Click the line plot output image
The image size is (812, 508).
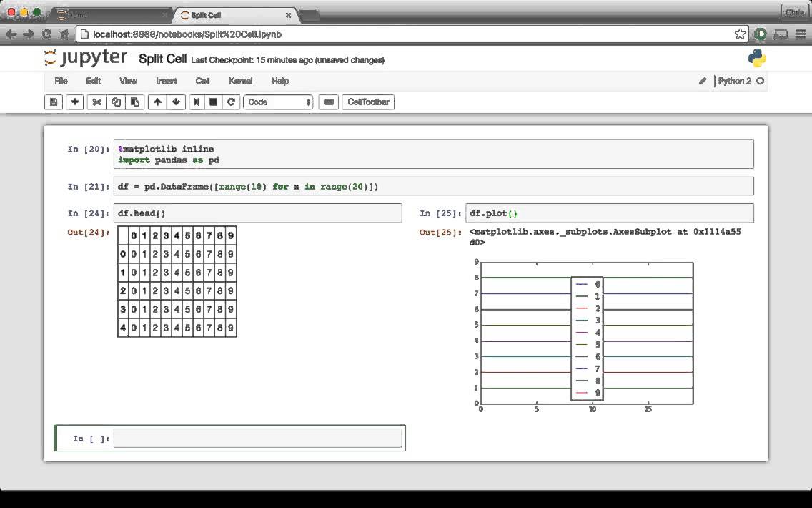[583, 336]
